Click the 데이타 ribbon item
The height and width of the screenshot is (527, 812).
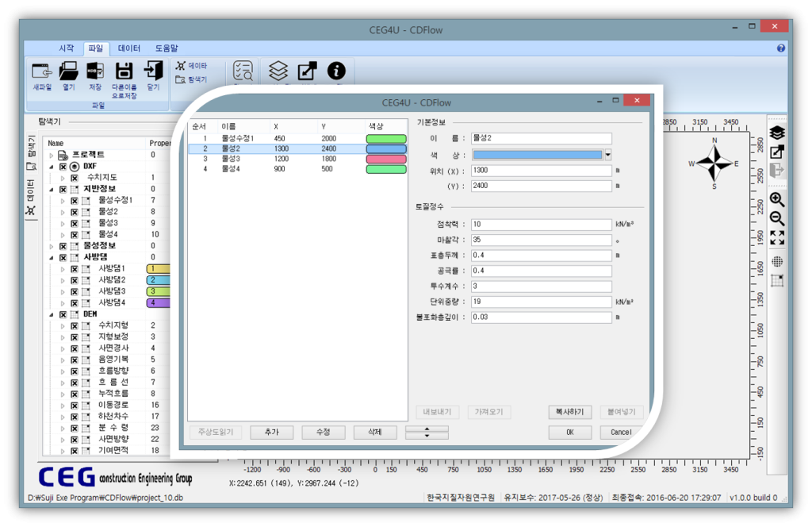point(191,66)
